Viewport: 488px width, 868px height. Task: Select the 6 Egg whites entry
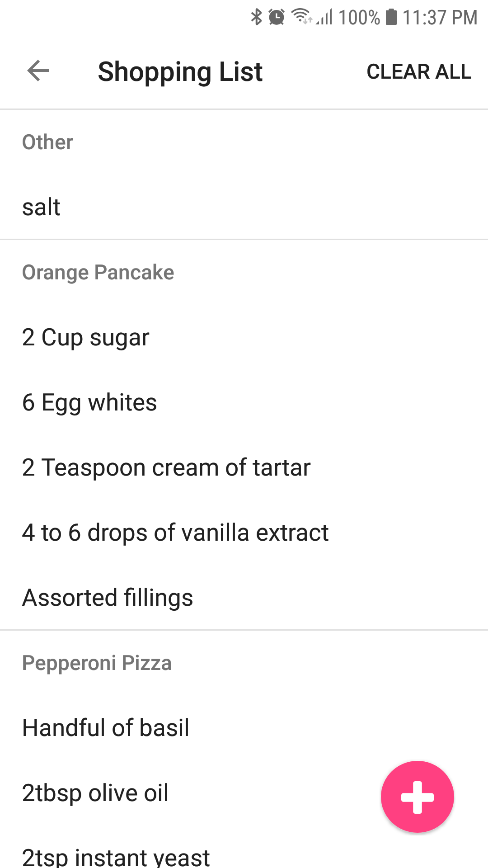(x=89, y=402)
